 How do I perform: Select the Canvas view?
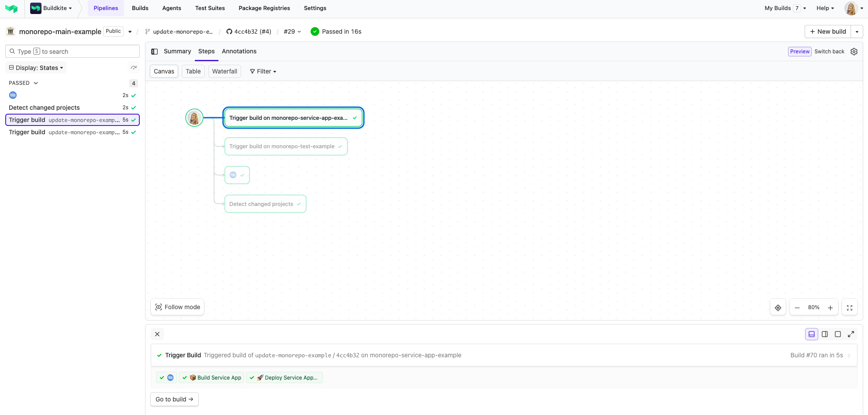(164, 71)
